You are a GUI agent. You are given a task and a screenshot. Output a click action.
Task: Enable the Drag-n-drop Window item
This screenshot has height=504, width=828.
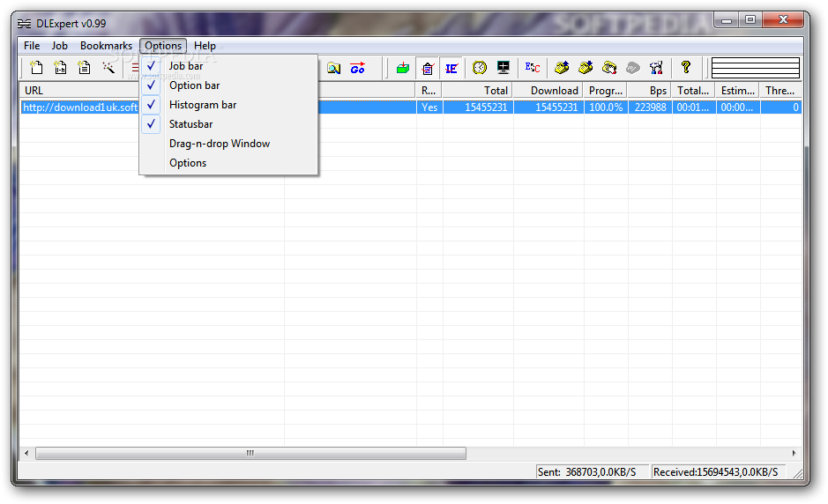tap(228, 144)
